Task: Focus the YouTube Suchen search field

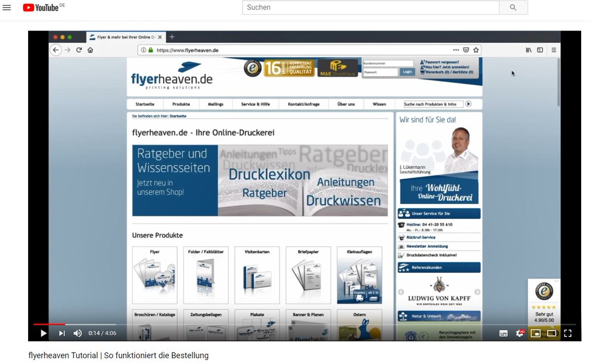Action: tap(371, 7)
